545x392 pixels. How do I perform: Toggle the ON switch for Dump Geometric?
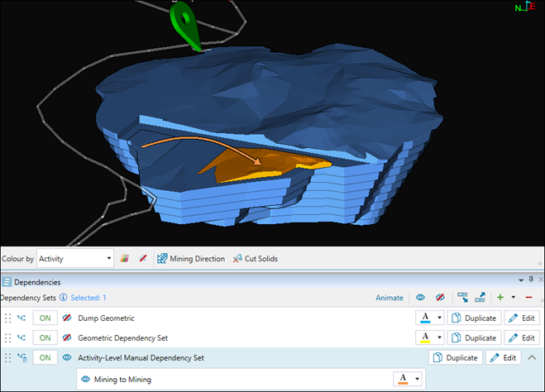pos(45,318)
